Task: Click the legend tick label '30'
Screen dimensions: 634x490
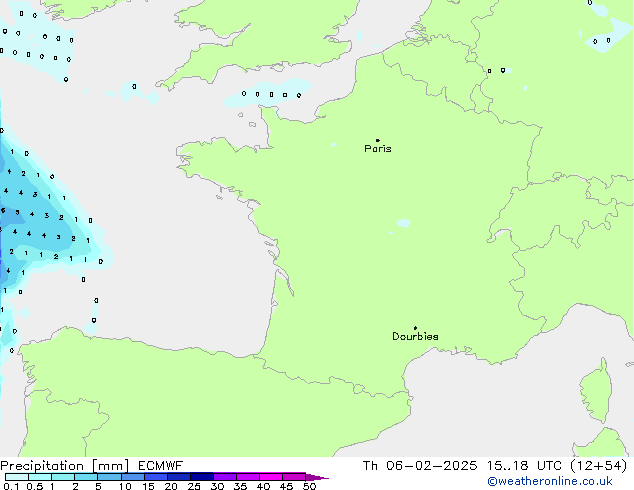Action: tap(217, 486)
